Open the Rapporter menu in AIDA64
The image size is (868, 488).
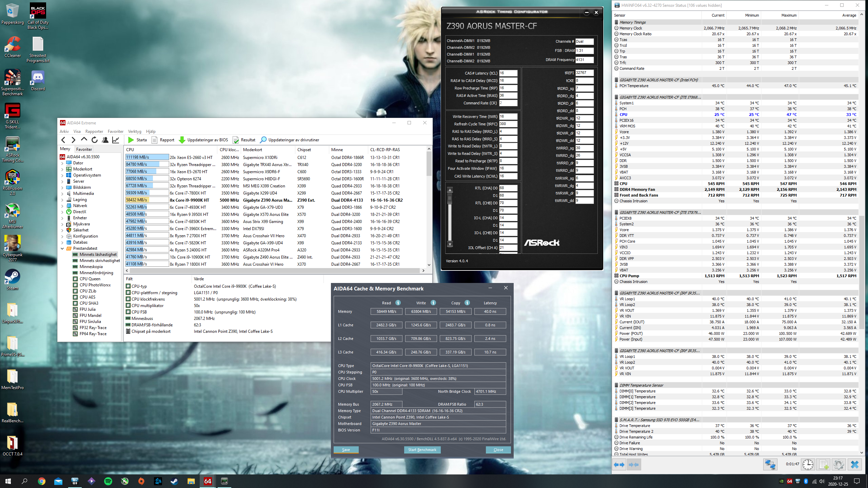(94, 131)
